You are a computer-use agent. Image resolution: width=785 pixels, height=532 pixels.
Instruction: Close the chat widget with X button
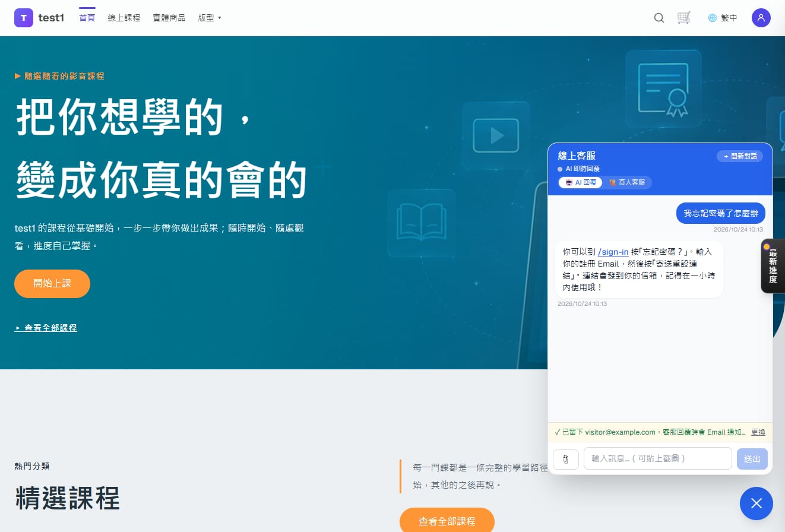[756, 503]
